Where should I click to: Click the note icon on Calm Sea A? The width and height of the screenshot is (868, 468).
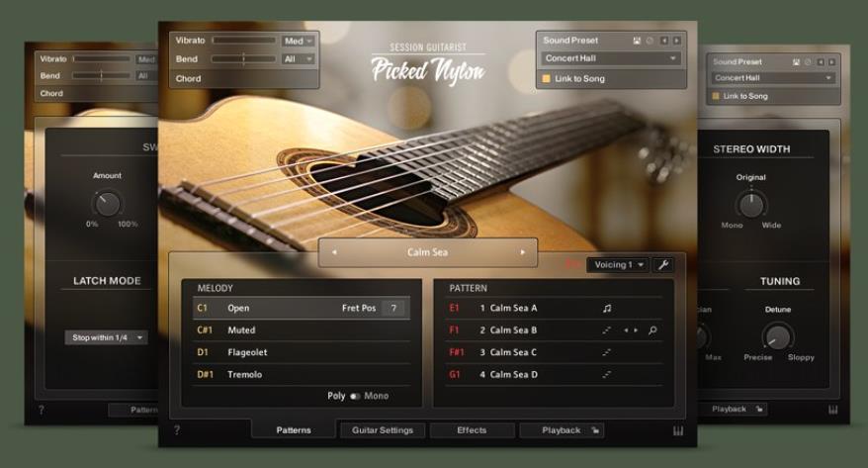tap(607, 308)
